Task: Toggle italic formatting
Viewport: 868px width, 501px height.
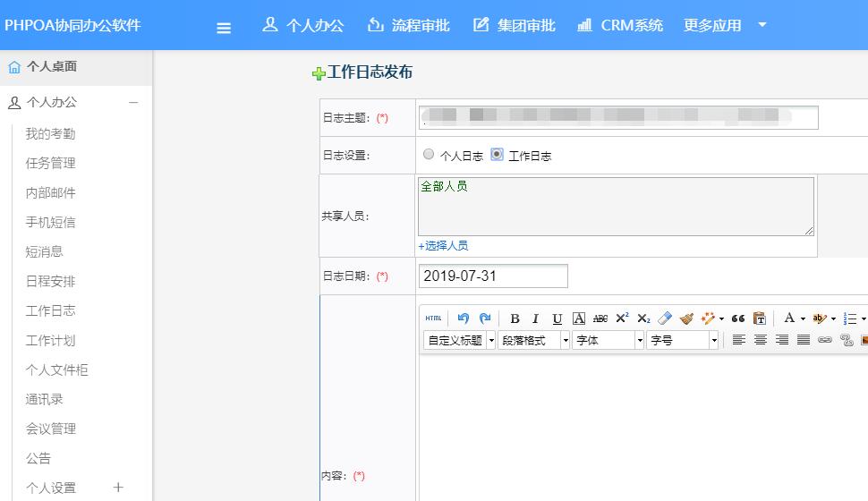Action: tap(535, 318)
